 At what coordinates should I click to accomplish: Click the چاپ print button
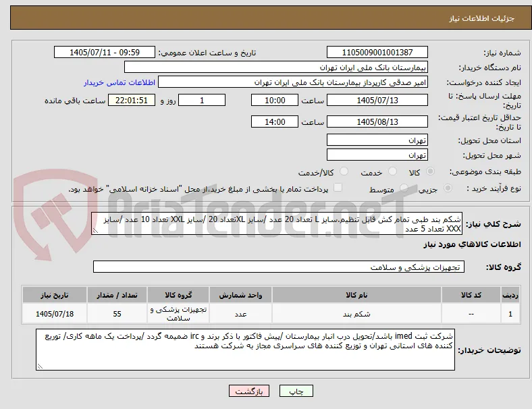[296, 391]
